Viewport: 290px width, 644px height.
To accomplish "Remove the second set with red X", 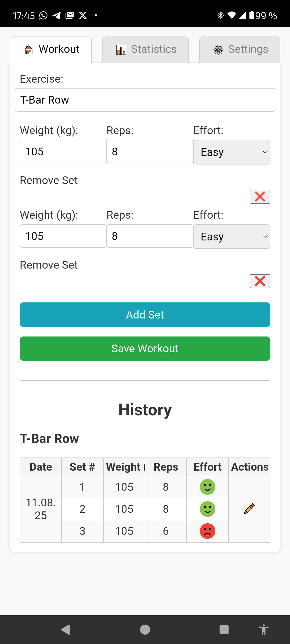I will coord(260,281).
